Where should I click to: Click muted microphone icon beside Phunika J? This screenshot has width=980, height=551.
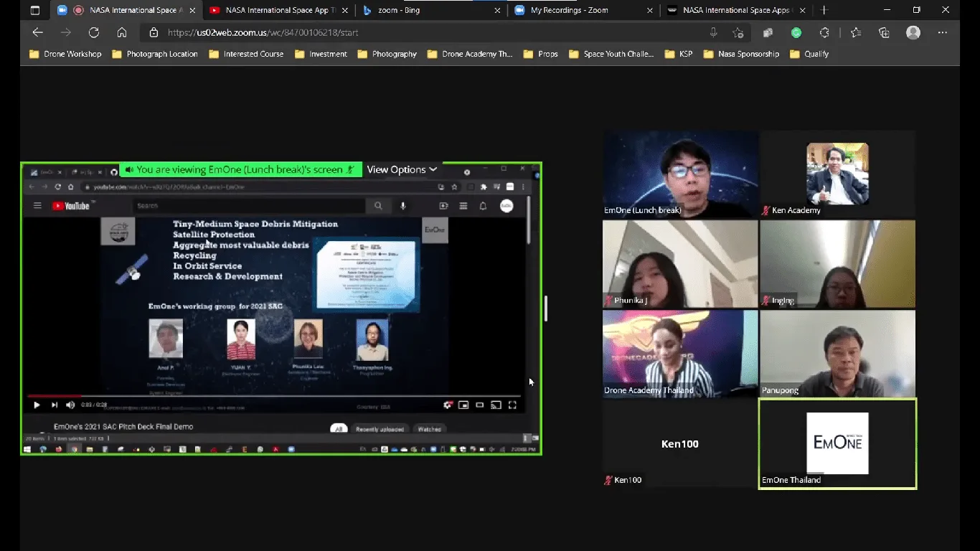click(608, 301)
